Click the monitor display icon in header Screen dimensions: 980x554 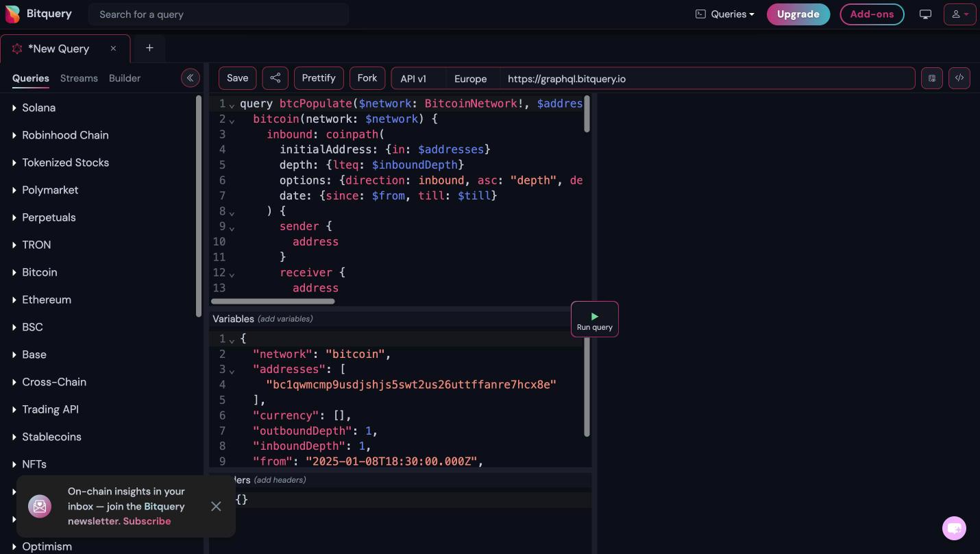click(x=925, y=14)
